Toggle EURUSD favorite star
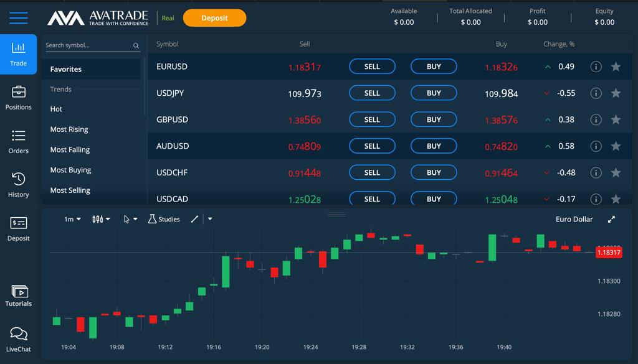638x364 pixels. point(616,67)
